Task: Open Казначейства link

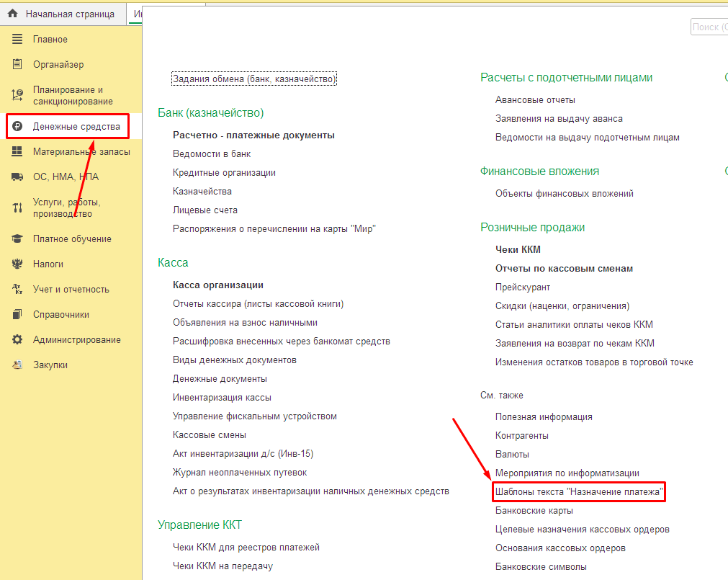Action: click(202, 192)
